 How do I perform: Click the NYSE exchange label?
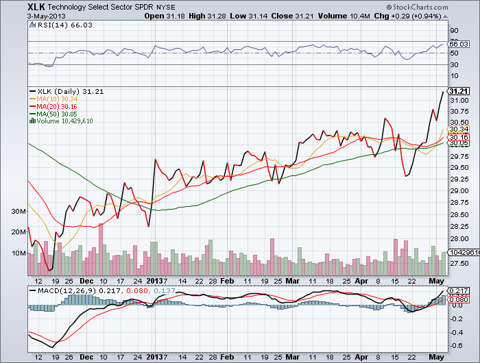point(166,7)
